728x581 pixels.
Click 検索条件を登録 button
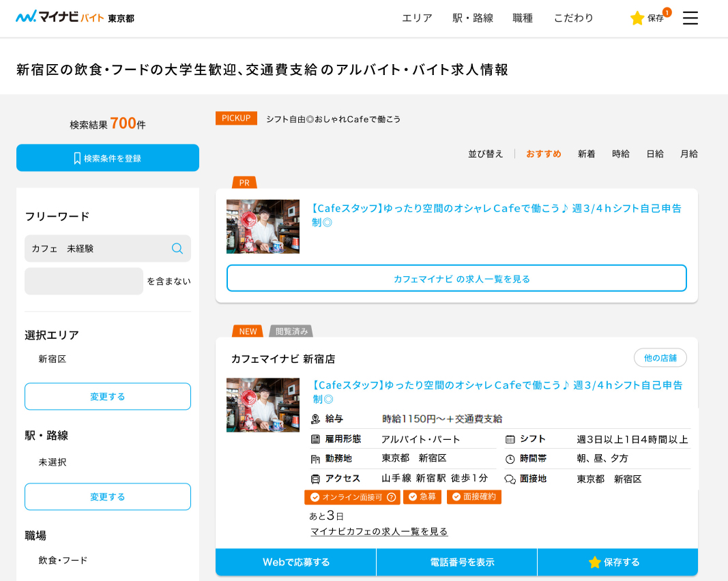(108, 158)
